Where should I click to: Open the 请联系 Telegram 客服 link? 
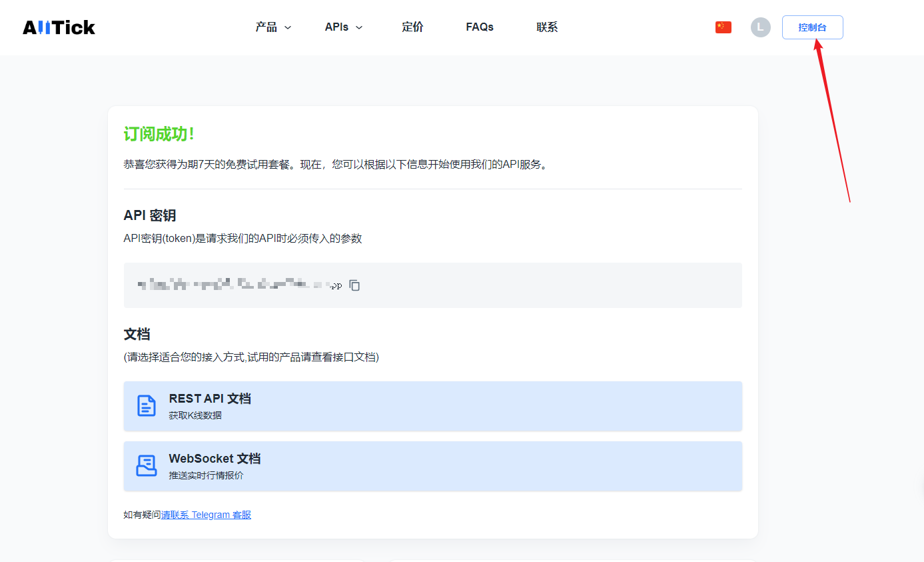pyautogui.click(x=206, y=515)
